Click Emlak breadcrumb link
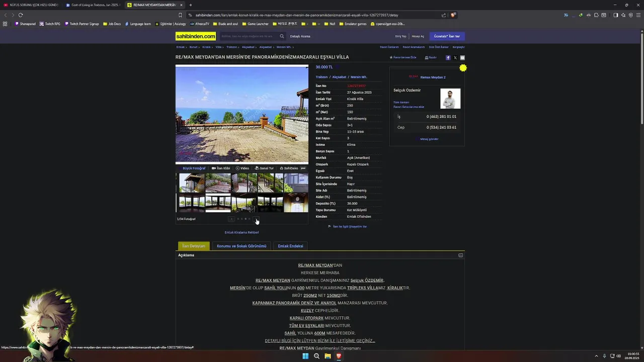Image resolution: width=644 pixels, height=362 pixels. [180, 47]
